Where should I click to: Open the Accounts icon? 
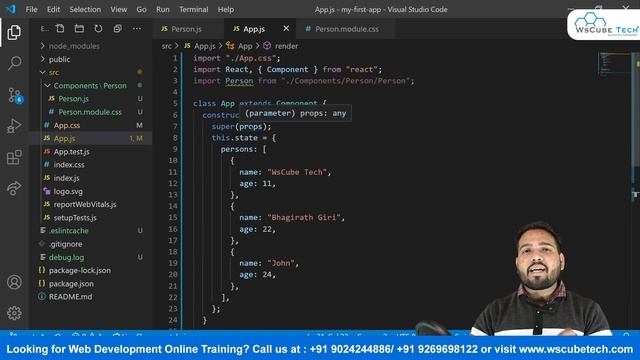click(14, 282)
